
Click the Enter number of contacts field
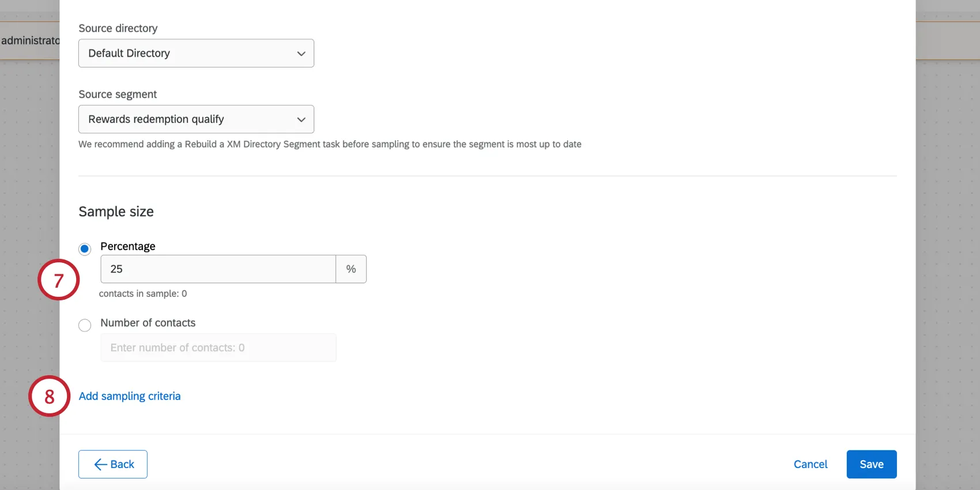tap(218, 348)
